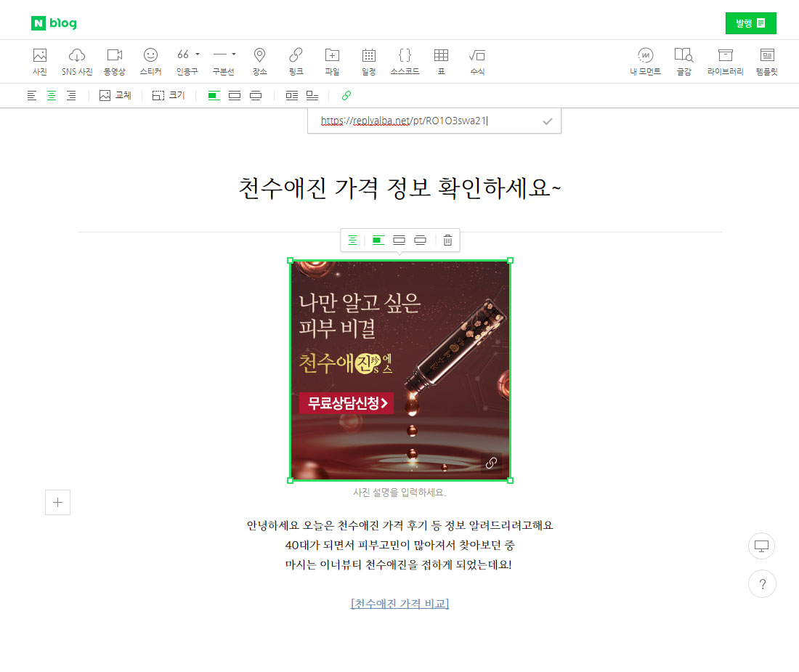Delete the image with trash icon
This screenshot has width=799, height=672.
click(x=447, y=240)
